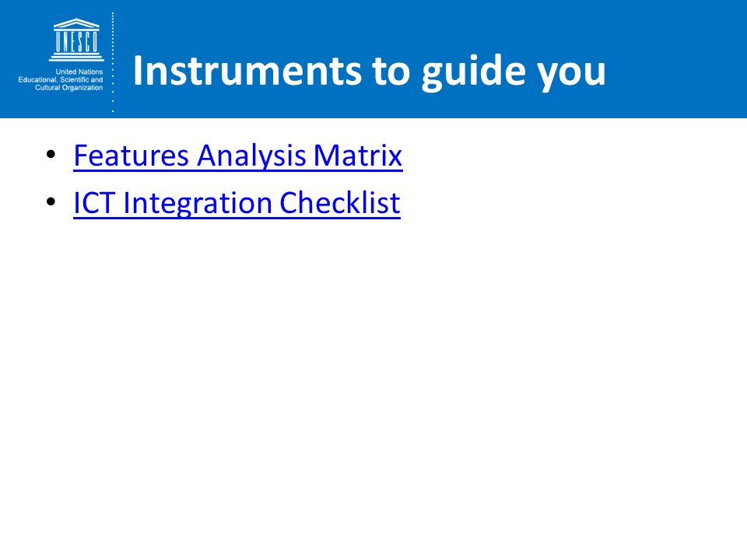This screenshot has height=560, width=747.
Task: Open the ICT Integration Checklist link
Action: [x=237, y=203]
